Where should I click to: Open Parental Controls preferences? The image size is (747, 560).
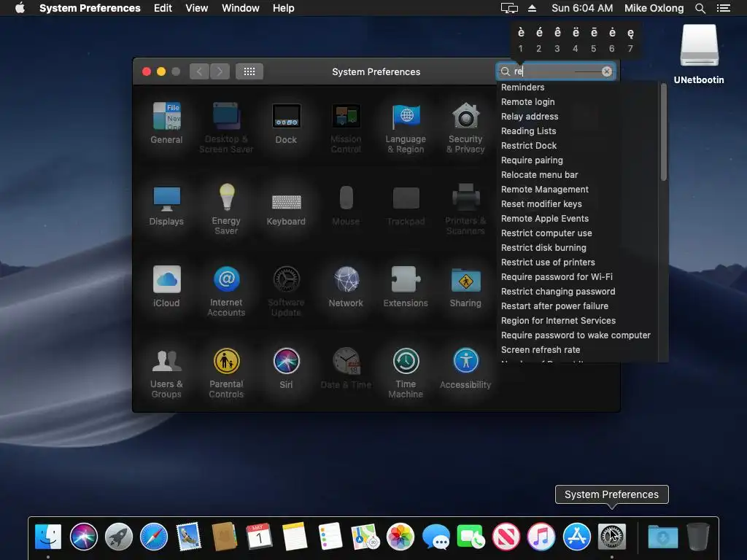[226, 373]
